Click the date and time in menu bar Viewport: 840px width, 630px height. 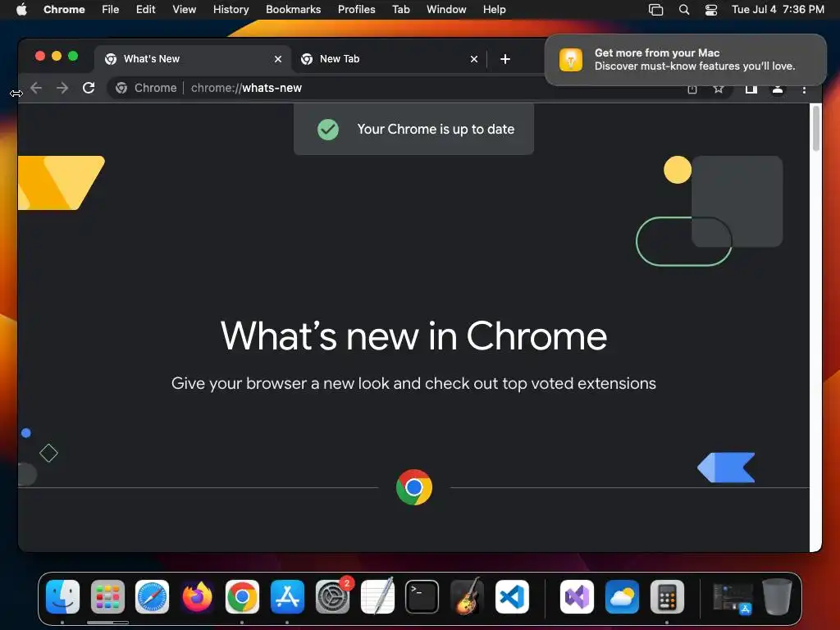coord(778,10)
